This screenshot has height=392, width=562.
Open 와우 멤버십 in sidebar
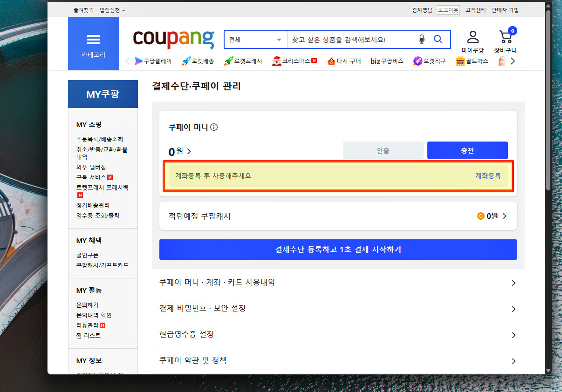pyautogui.click(x=91, y=167)
